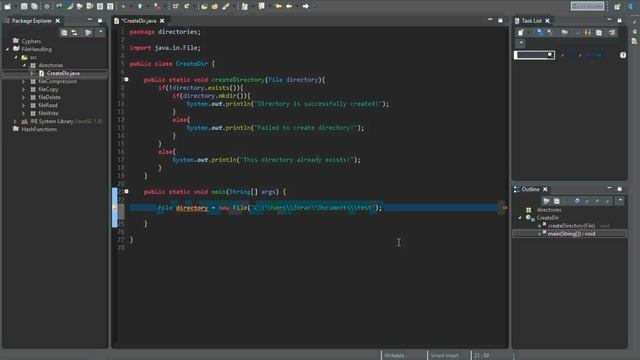640x360 pixels.
Task: Click the Debug bug toolbar icon
Action: tap(123, 6)
